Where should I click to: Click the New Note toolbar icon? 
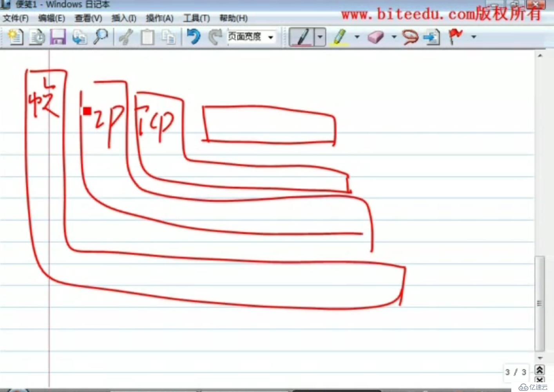point(15,37)
